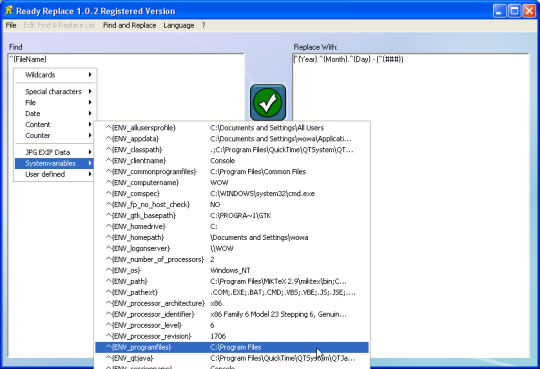The height and width of the screenshot is (369, 540).
Task: Insert ^{ENV_commonprogramfiles} variable
Action: click(x=232, y=172)
